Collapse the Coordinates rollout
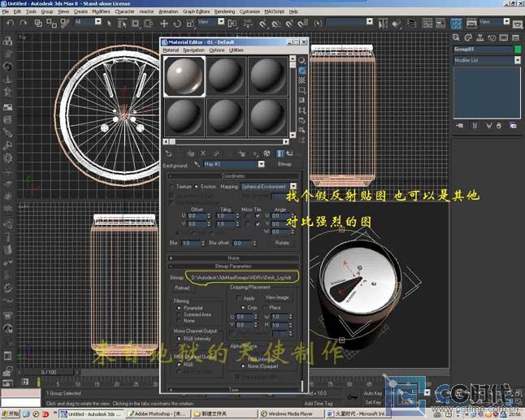 pos(233,175)
